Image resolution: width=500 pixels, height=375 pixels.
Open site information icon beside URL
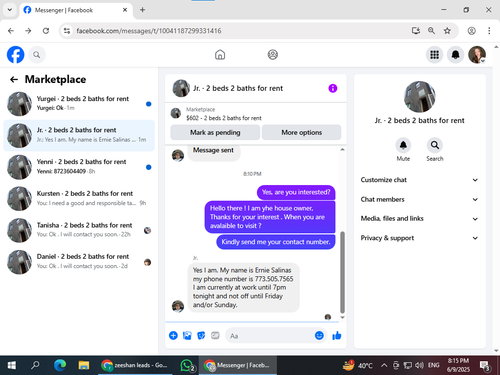coord(67,31)
